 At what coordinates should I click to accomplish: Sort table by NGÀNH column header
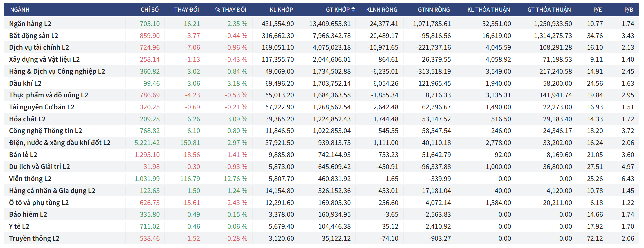[20, 10]
